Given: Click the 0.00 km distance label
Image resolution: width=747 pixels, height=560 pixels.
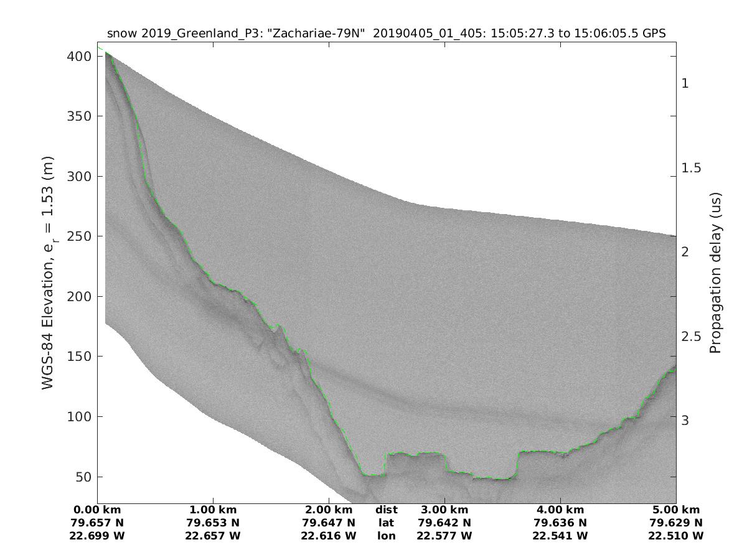Looking at the screenshot, I should pyautogui.click(x=98, y=510).
